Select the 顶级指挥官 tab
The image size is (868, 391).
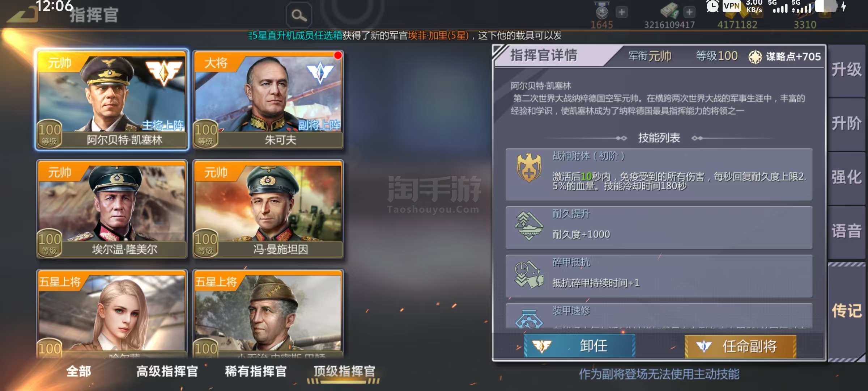pyautogui.click(x=344, y=371)
